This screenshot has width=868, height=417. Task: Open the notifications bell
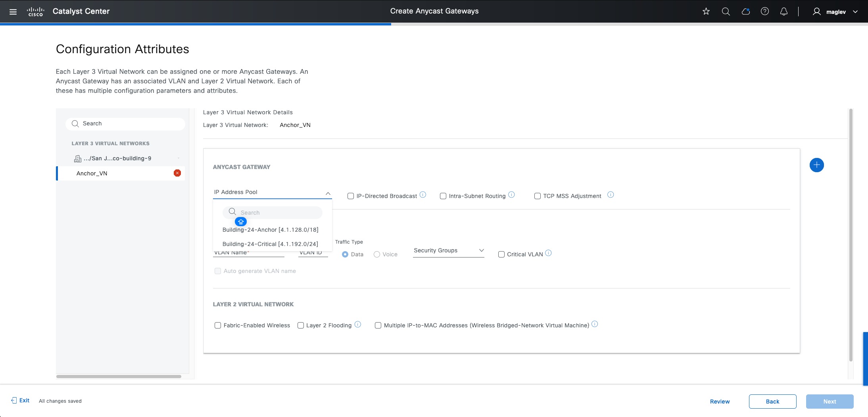(x=784, y=12)
